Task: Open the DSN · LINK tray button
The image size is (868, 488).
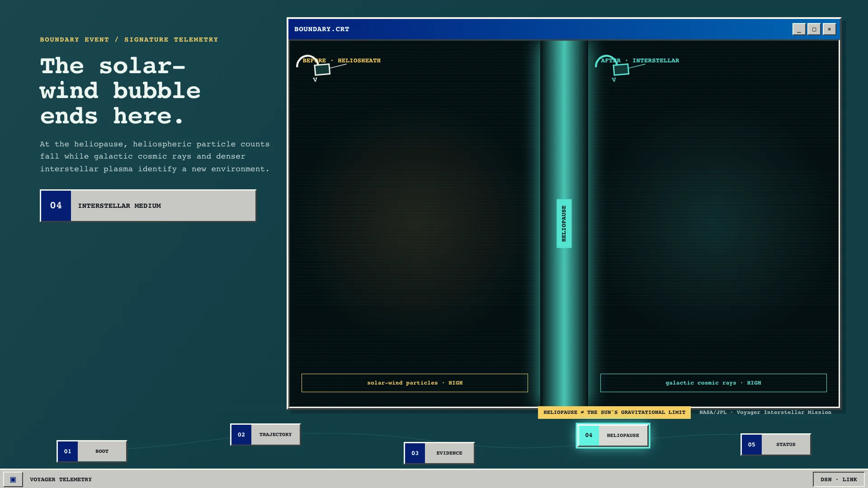Action: 839,479
